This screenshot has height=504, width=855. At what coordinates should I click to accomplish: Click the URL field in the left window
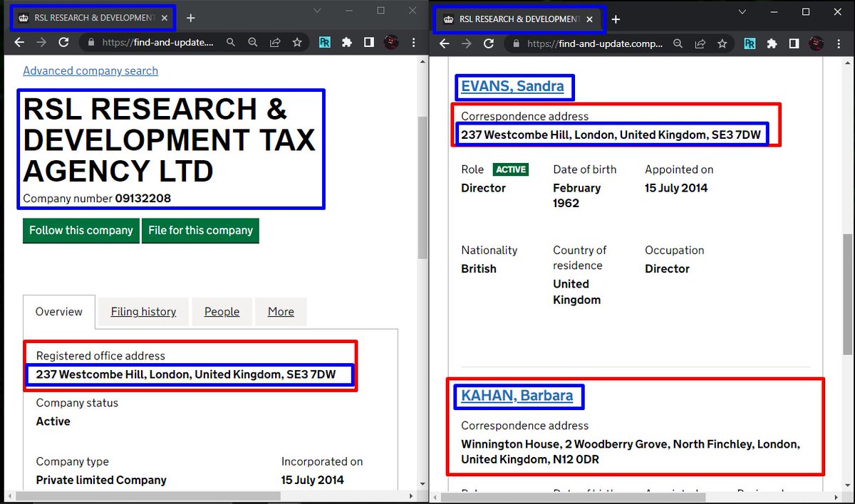click(157, 43)
